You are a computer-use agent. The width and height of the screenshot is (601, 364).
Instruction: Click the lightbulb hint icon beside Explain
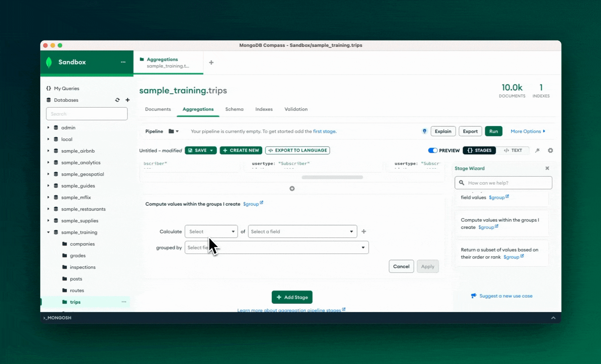coord(424,131)
